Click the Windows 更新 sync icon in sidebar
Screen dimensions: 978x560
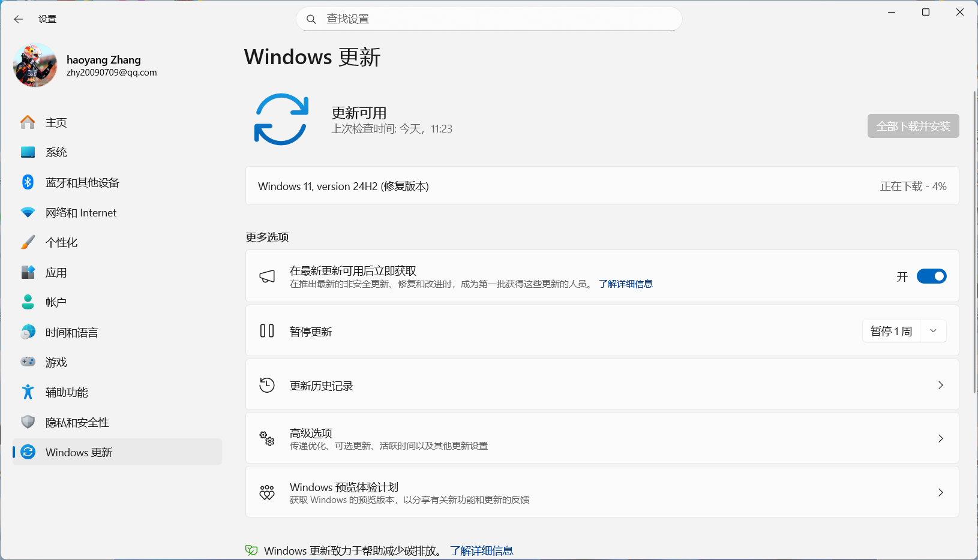pyautogui.click(x=28, y=452)
